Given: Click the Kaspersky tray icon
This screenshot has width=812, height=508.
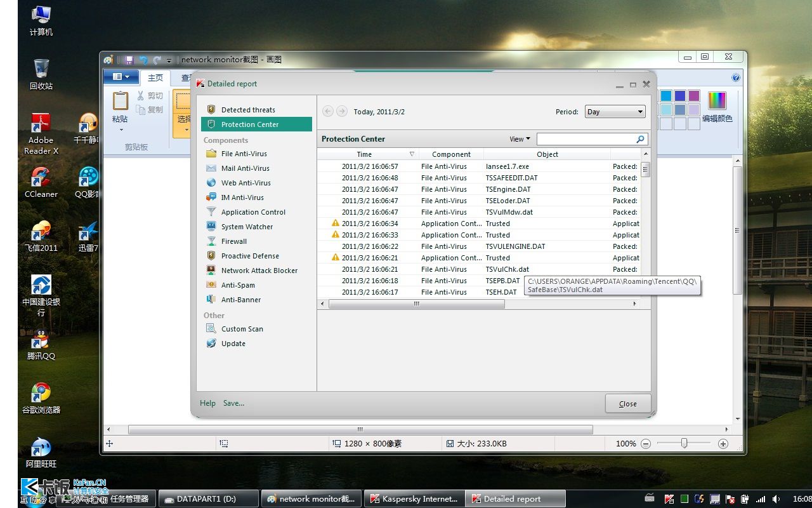Looking at the screenshot, I should pyautogui.click(x=669, y=499).
